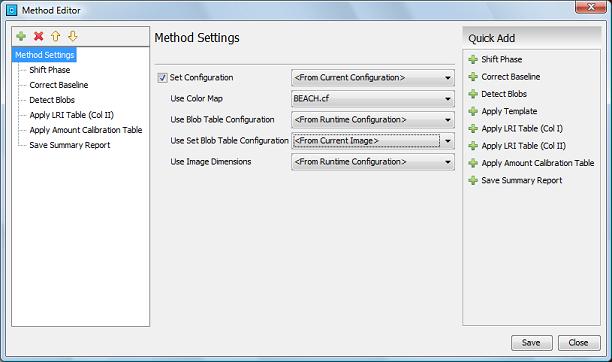
Task: Select Apply LRI Table (Col II) tree step
Action: click(71, 115)
